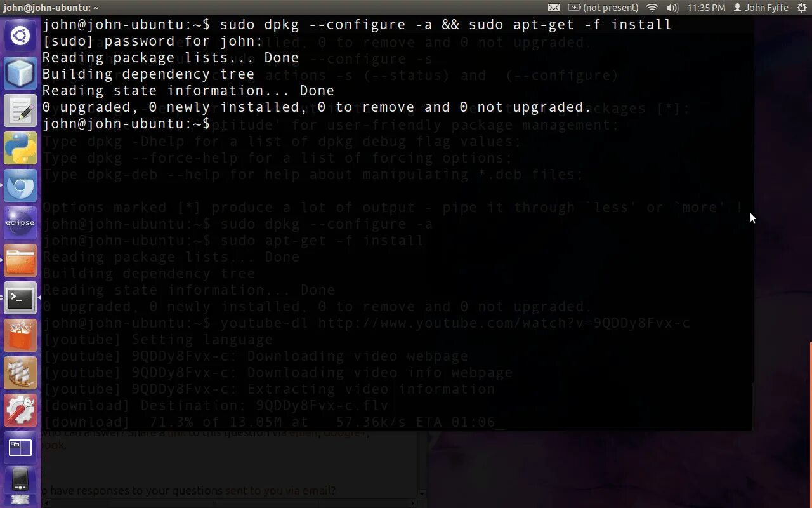Open battery indicator showing not present
The width and height of the screenshot is (812, 508).
(x=603, y=8)
